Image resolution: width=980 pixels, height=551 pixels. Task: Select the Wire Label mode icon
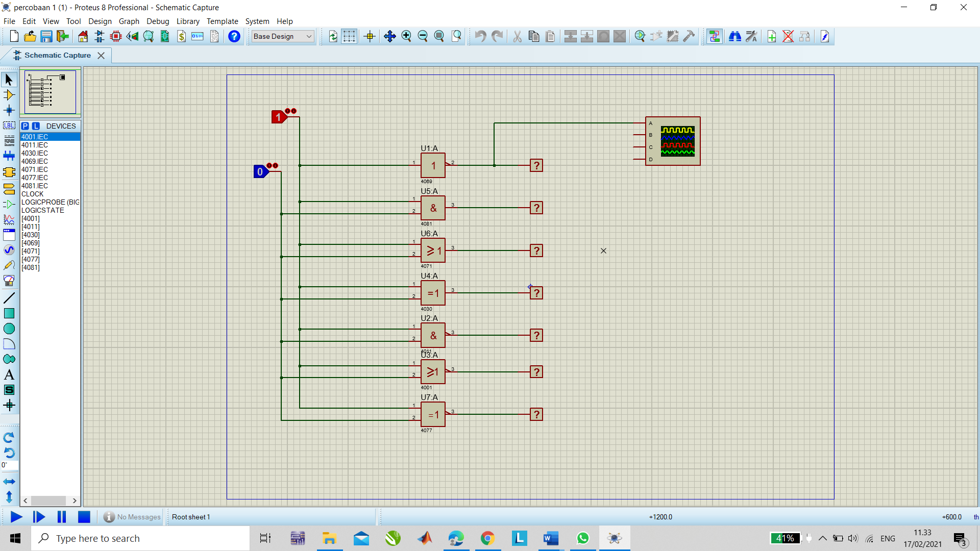point(9,126)
